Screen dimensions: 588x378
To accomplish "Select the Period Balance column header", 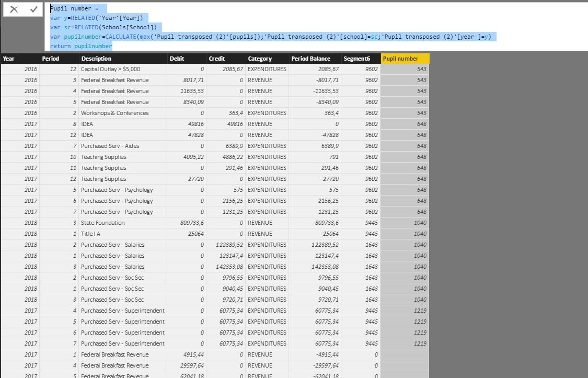I will click(315, 59).
